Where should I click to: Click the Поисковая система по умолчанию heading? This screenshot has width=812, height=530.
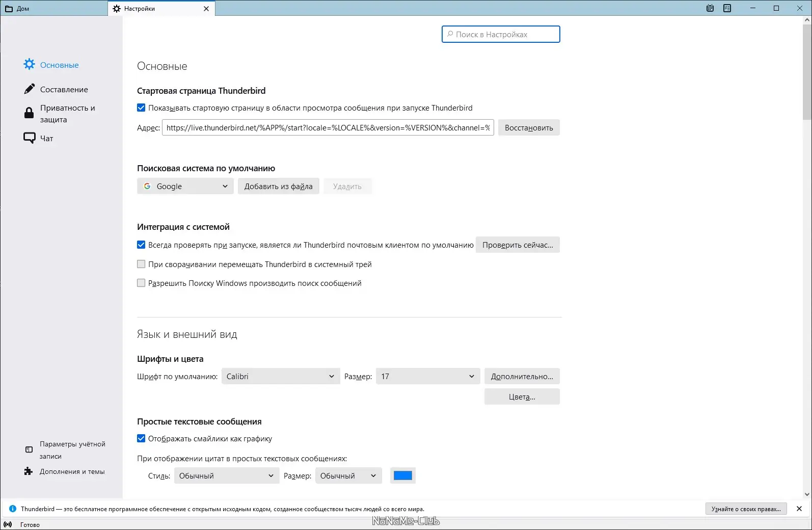pyautogui.click(x=206, y=168)
